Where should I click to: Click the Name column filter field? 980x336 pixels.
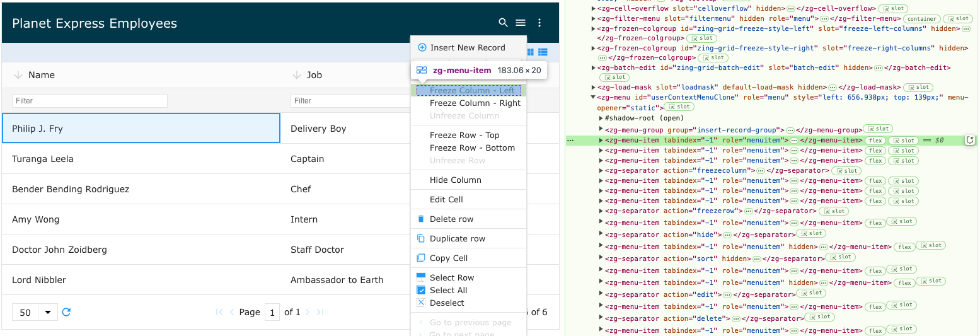(x=89, y=101)
